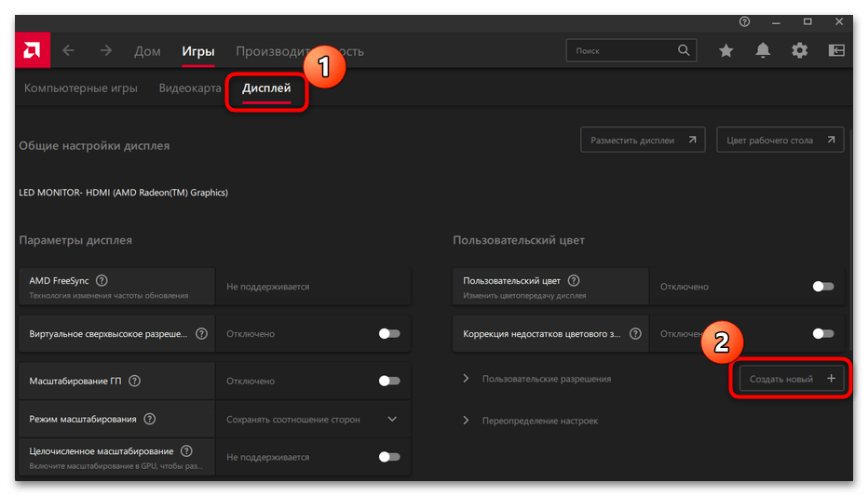This screenshot has width=868, height=496.
Task: Show help for Виртуальное сверхвысокое разрешение
Action: [x=201, y=333]
